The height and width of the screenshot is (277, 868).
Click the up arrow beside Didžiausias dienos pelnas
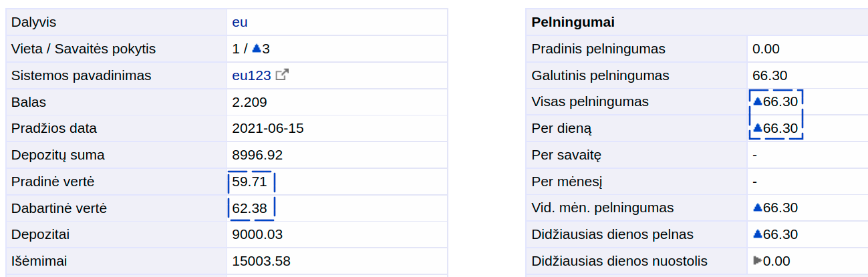click(x=757, y=234)
